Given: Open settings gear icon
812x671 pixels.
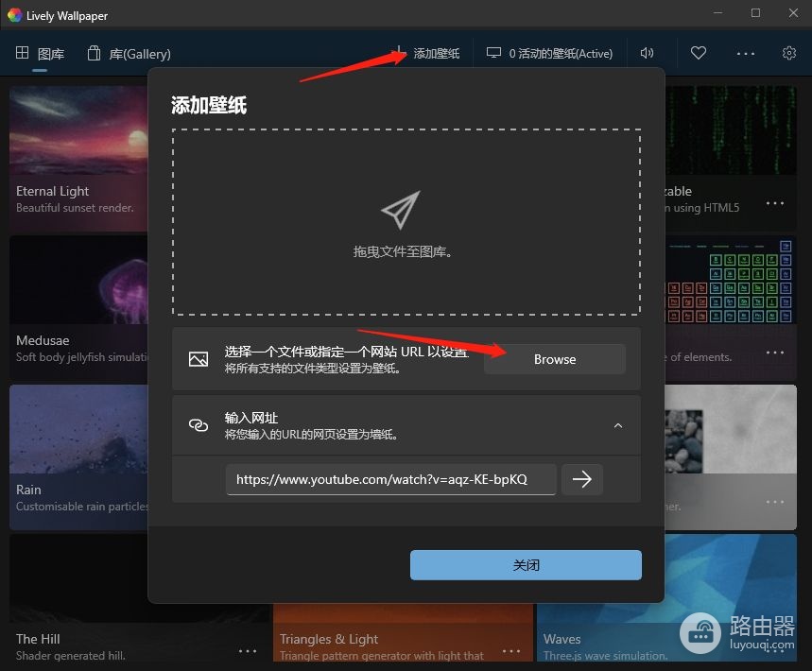Looking at the screenshot, I should [x=788, y=53].
